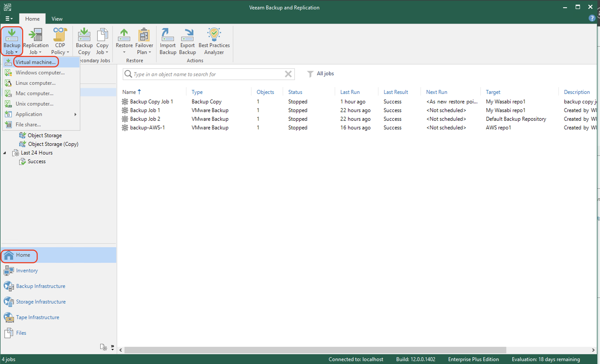Click the Failover Plan ribbon icon
Viewport: 600px width, 364px height.
pyautogui.click(x=144, y=35)
